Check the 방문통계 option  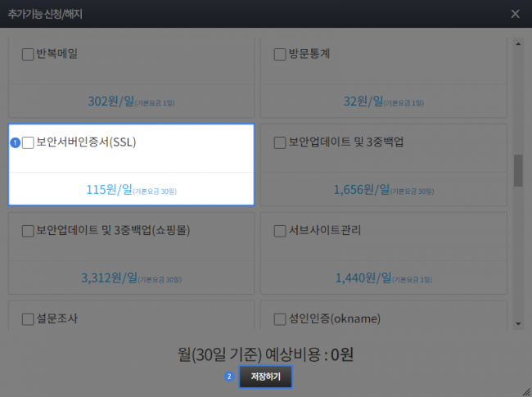click(x=279, y=55)
